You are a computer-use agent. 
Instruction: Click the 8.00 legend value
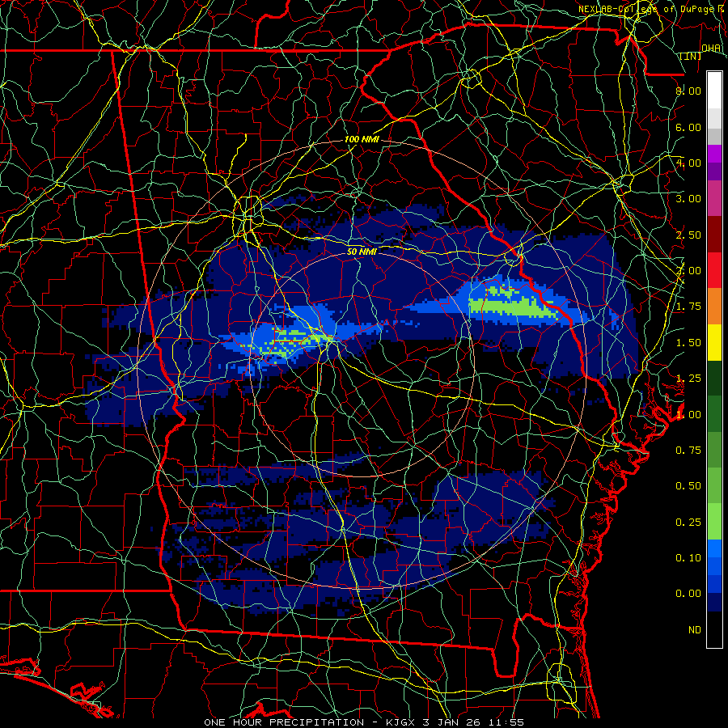pyautogui.click(x=688, y=91)
